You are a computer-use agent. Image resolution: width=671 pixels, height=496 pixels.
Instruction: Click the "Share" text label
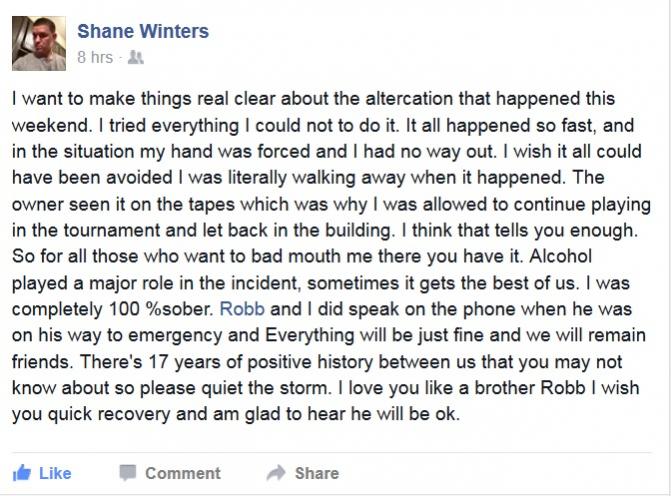pos(317,473)
